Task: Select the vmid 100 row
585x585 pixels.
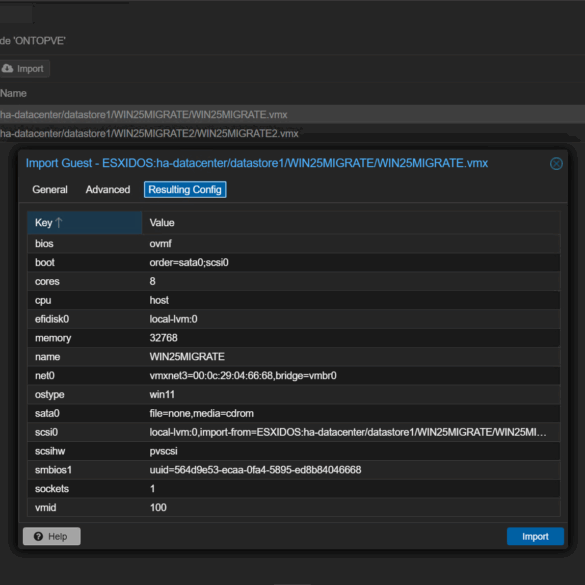Action: [294, 508]
